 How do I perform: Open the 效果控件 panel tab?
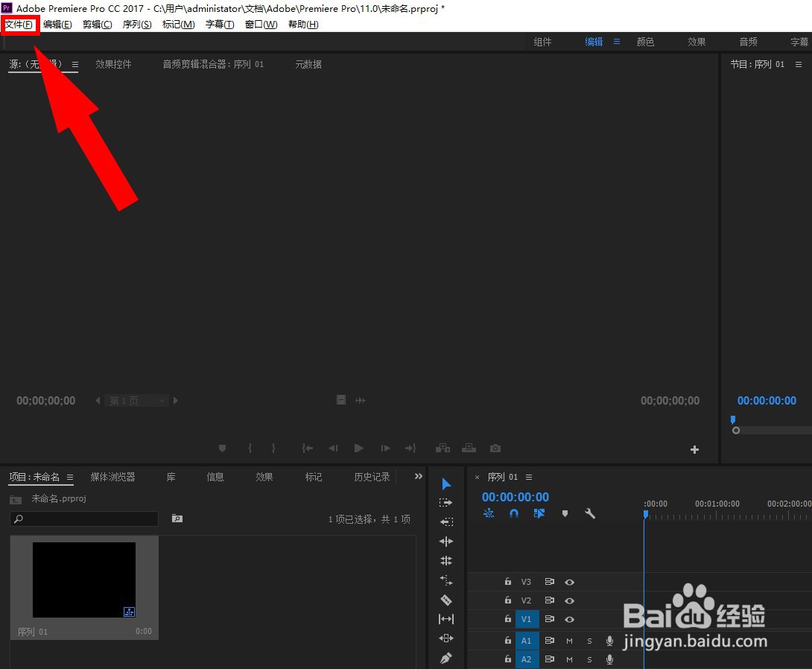(x=113, y=64)
